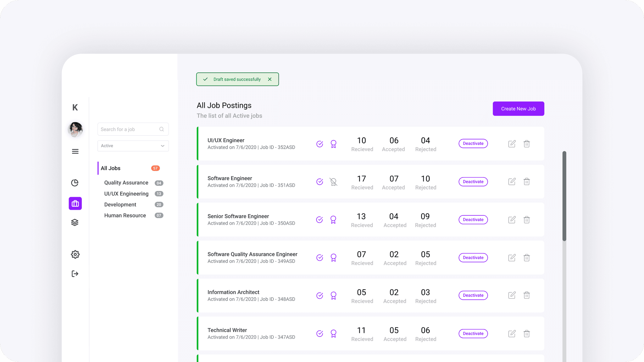Image resolution: width=644 pixels, height=362 pixels.
Task: Delete the Software Engineer job posting
Action: click(527, 181)
